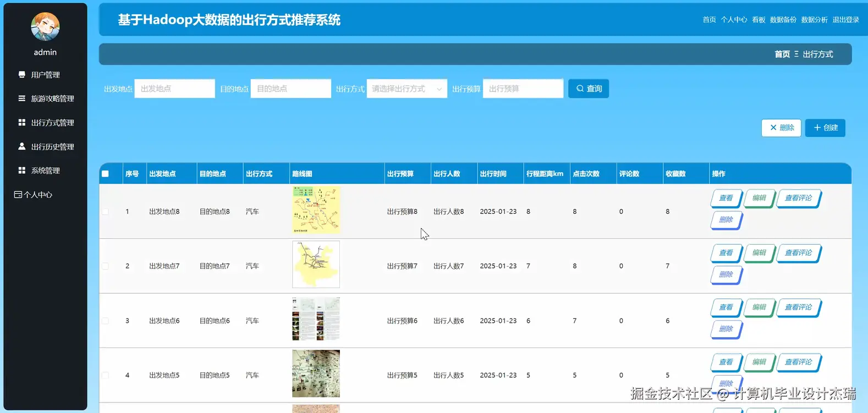This screenshot has height=413, width=868.
Task: Click the 删除 batch delete button
Action: click(x=781, y=128)
